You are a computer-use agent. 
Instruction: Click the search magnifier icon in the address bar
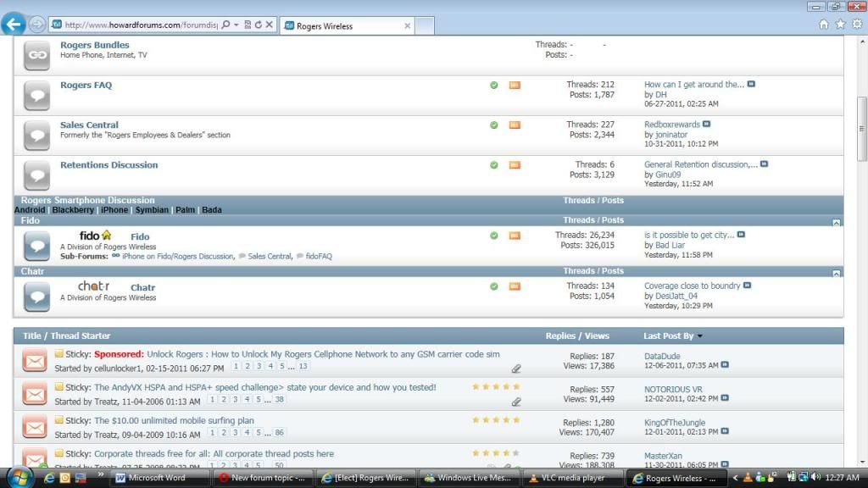225,25
